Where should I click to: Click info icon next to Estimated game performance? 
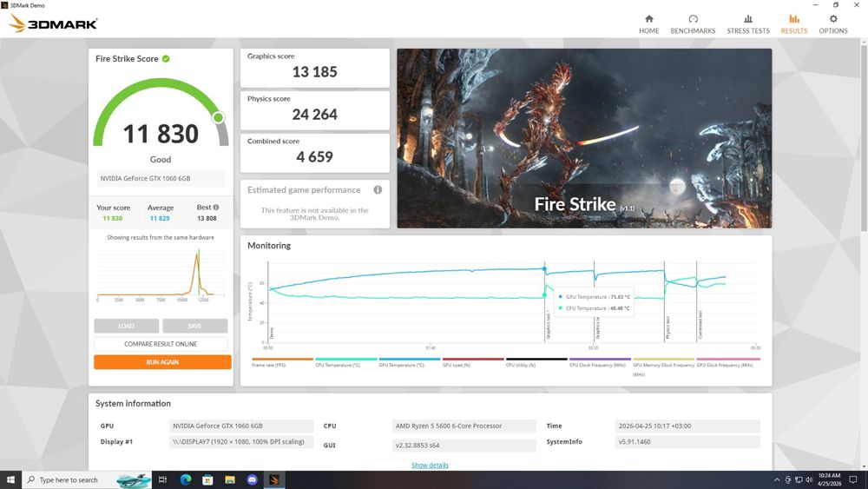tap(378, 190)
